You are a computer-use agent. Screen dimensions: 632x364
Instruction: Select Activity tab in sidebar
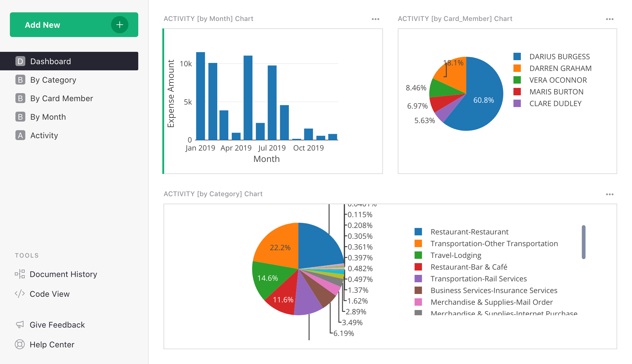coord(44,135)
